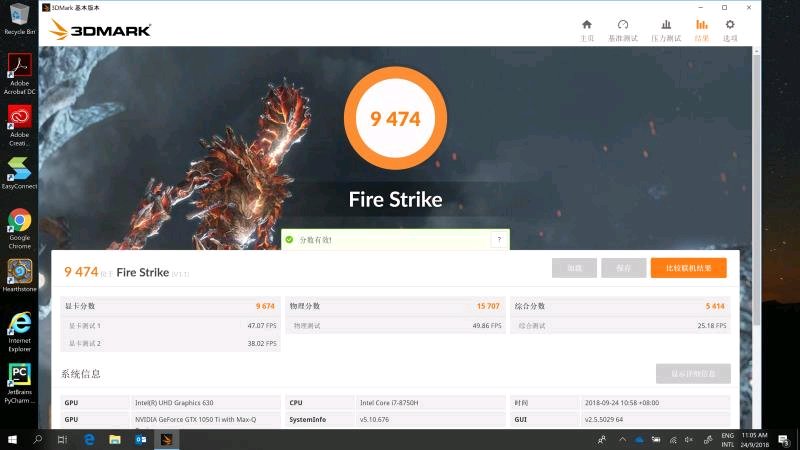This screenshot has height=450, width=800.
Task: Click the vertical scrollbar in 3DMark
Action: (x=756, y=189)
